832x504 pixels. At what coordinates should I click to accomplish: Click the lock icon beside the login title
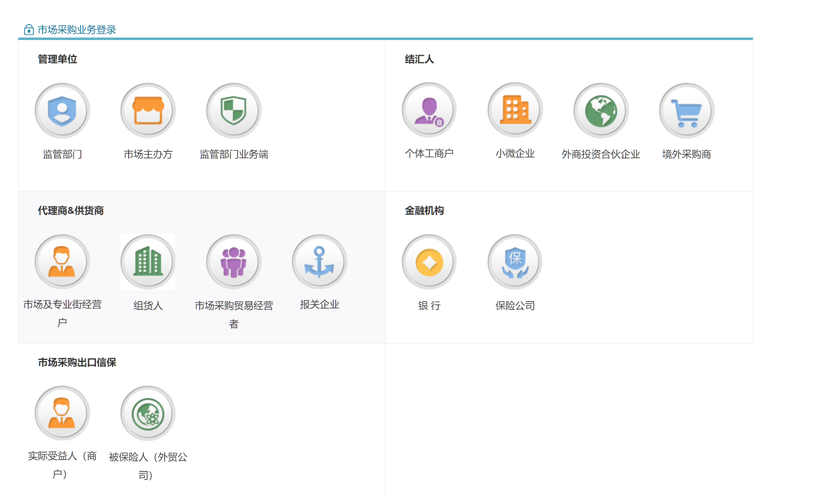[x=29, y=30]
